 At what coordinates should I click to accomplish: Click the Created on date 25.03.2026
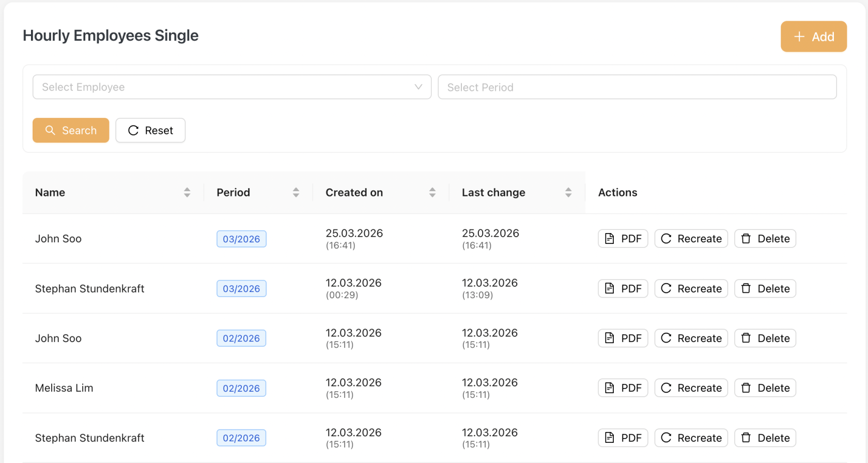point(354,233)
